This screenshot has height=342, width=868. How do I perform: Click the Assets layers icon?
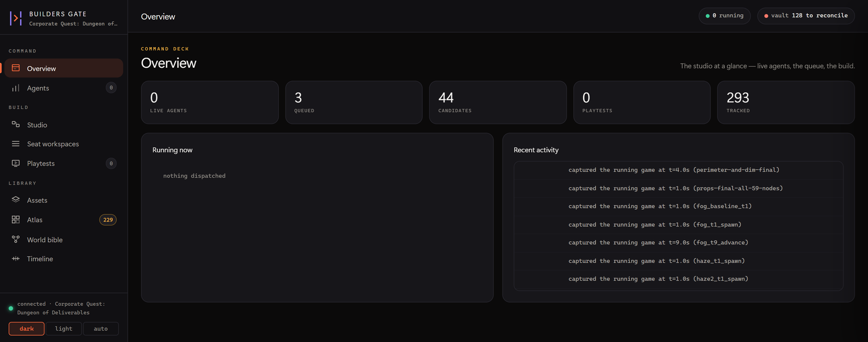click(x=16, y=199)
